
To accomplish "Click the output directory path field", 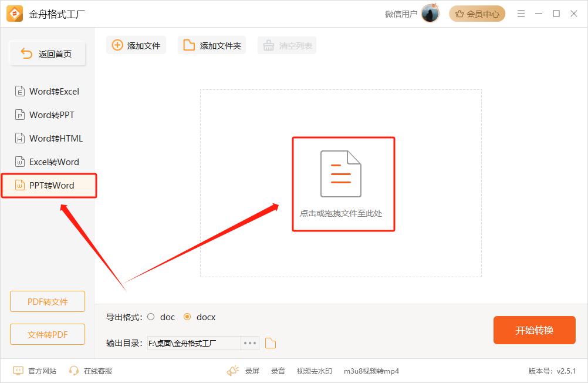I will (194, 343).
